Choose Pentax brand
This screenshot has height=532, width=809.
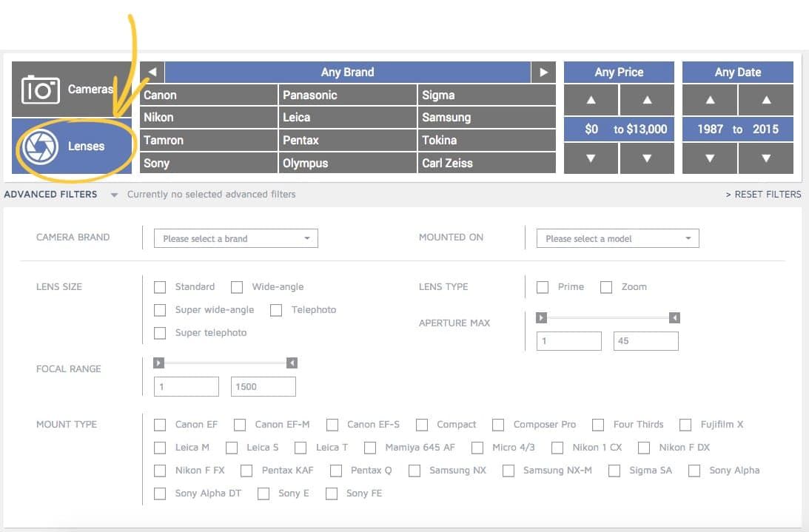click(x=348, y=141)
